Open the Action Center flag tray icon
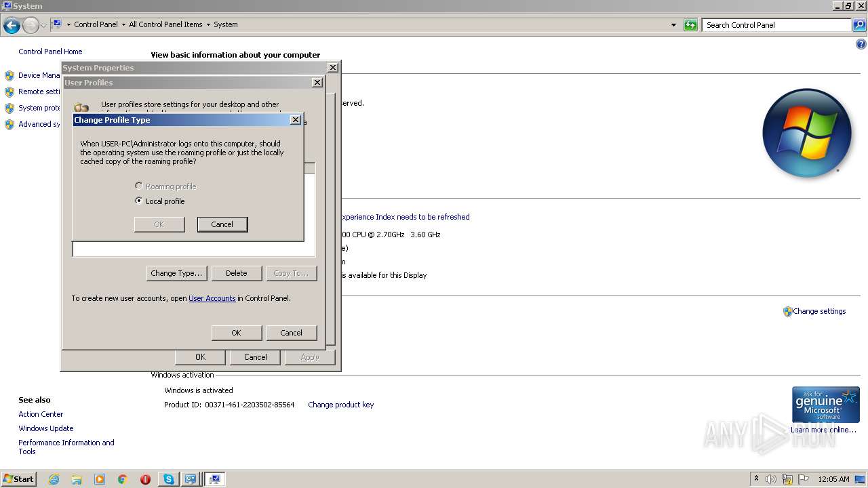868x488 pixels. pos(804,479)
